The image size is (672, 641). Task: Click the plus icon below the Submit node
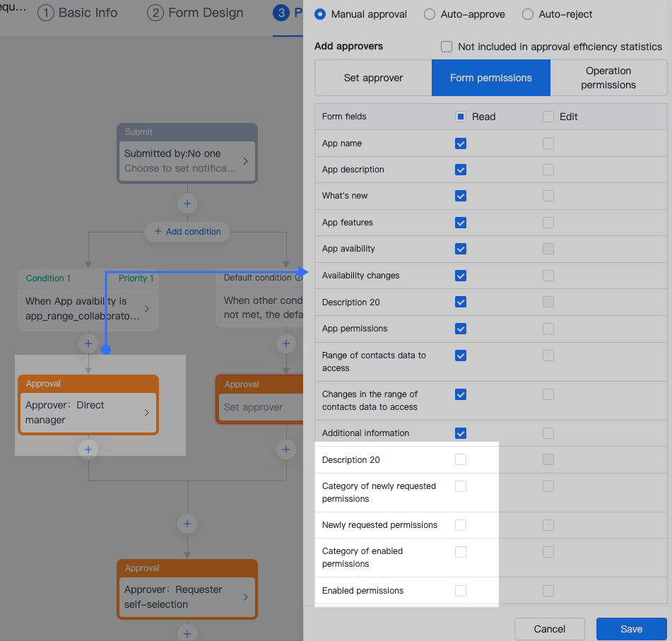(x=187, y=204)
